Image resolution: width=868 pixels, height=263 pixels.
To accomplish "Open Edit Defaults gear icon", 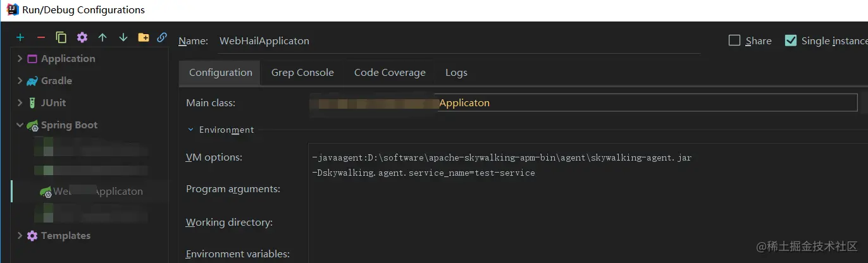I will click(x=82, y=38).
